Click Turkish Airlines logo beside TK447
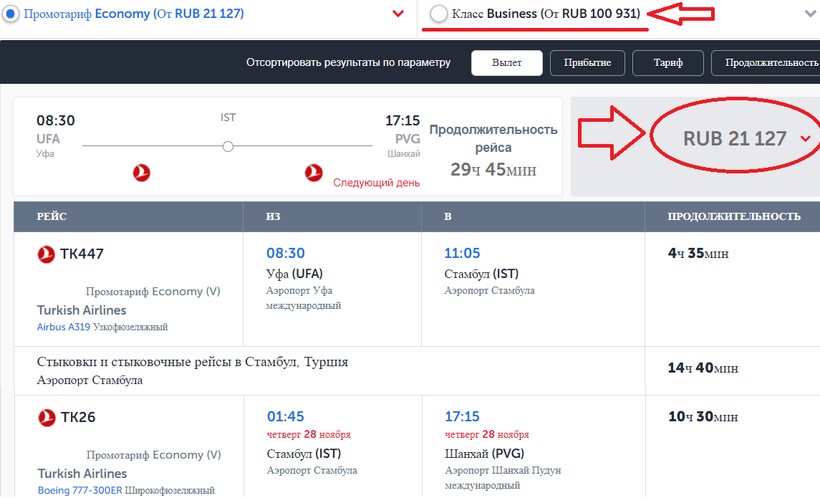The image size is (820, 498). point(45,254)
